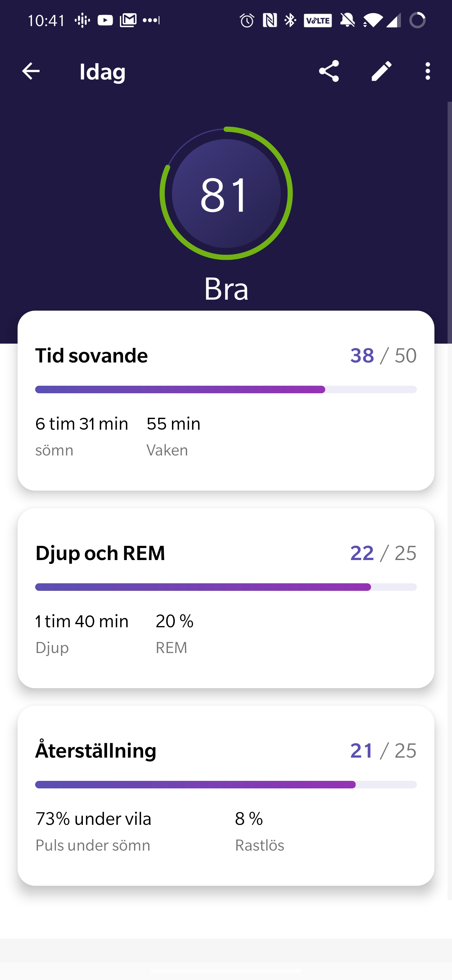452x980 pixels.
Task: Tap the alarm clock status icon
Action: pos(247,20)
